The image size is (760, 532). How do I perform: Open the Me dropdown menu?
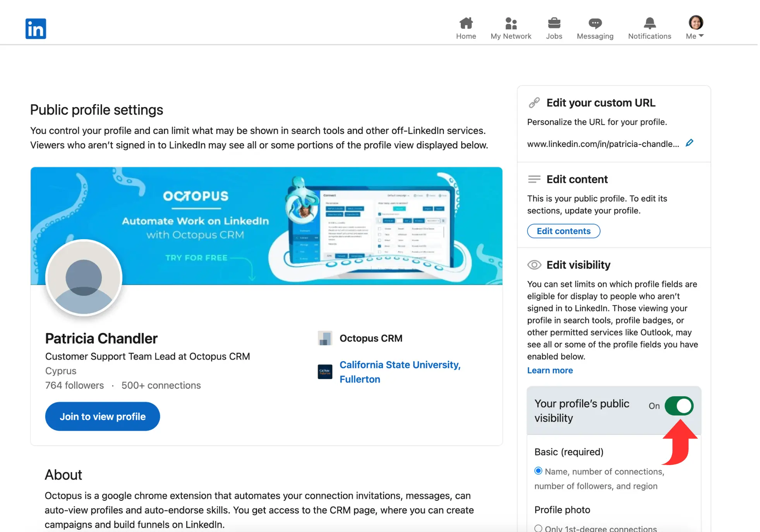(x=695, y=36)
